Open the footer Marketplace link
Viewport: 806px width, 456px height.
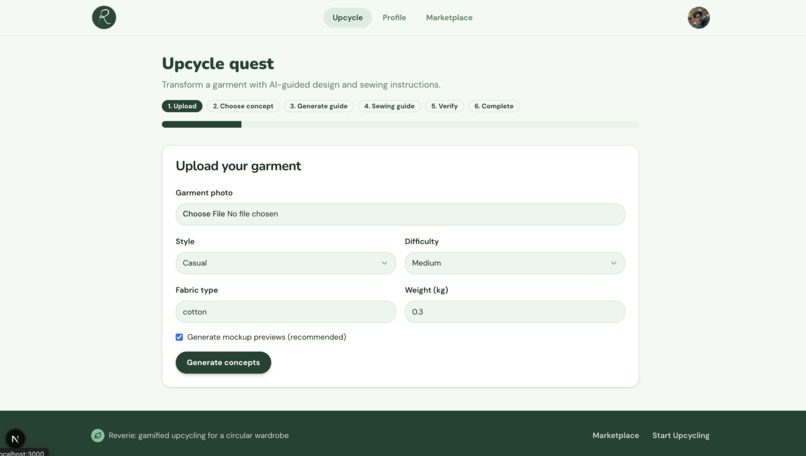tap(615, 435)
